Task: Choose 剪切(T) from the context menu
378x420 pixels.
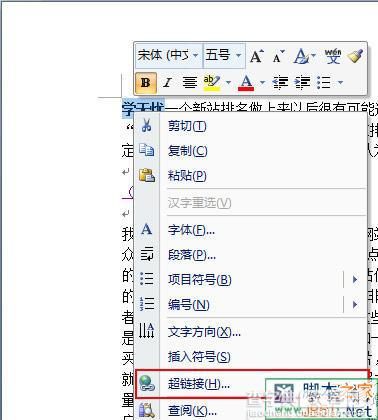Action: pos(250,126)
